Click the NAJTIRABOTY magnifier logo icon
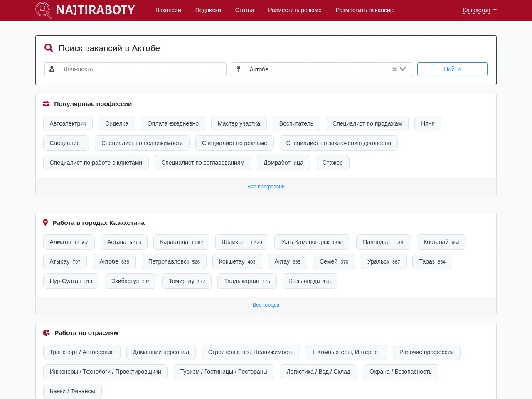532x399 pixels. click(x=44, y=10)
